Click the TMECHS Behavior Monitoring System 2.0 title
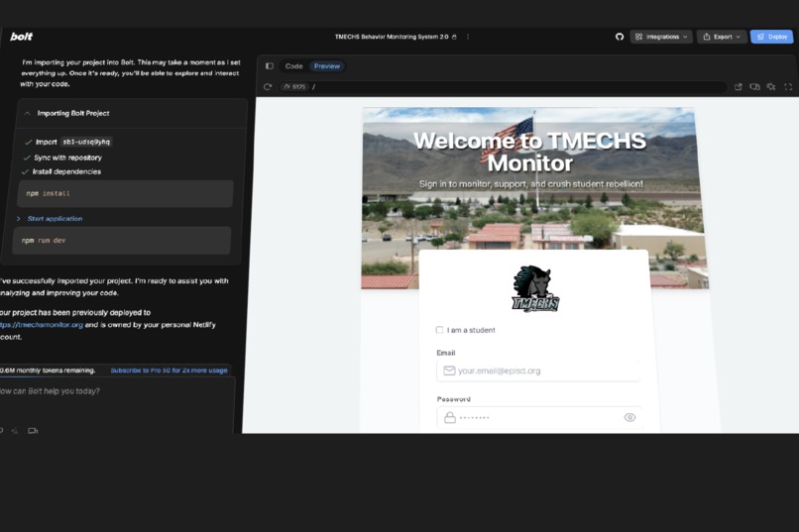The width and height of the screenshot is (799, 532). tap(392, 37)
